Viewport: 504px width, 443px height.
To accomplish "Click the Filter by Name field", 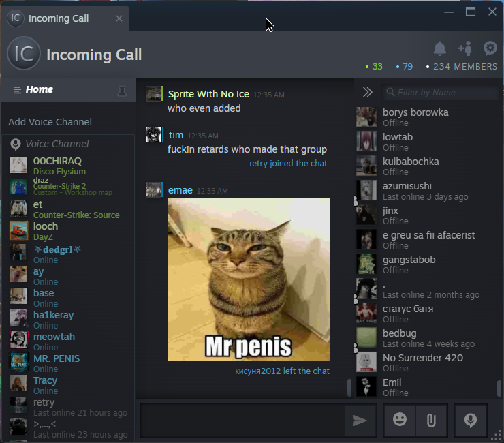I will point(440,92).
